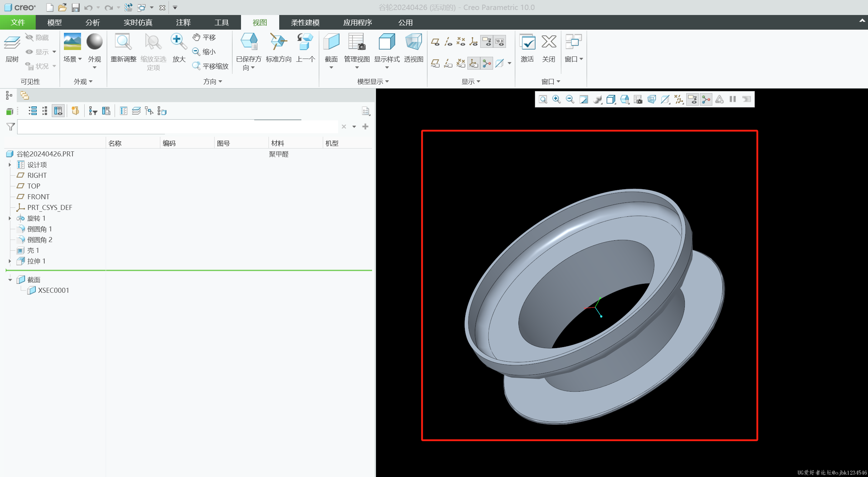Click Layer tree tab above model tree

(x=25, y=95)
